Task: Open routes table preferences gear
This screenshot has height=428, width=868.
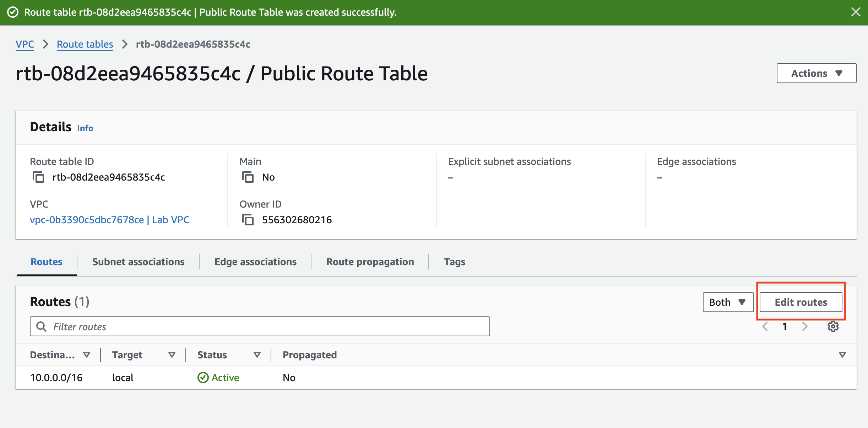Action: click(833, 326)
